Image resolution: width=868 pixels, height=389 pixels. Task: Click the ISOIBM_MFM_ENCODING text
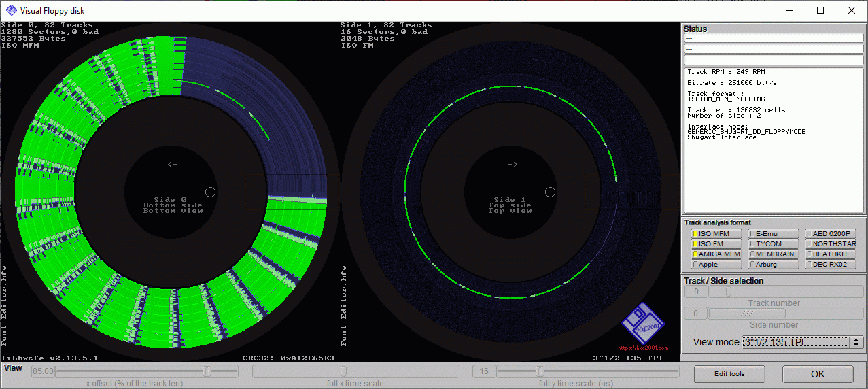coord(726,99)
